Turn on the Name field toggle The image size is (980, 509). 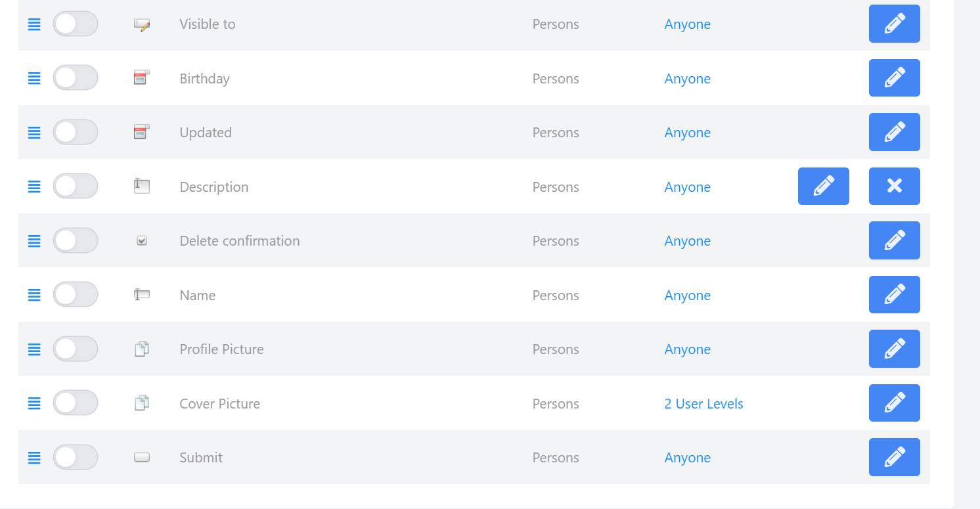76,295
